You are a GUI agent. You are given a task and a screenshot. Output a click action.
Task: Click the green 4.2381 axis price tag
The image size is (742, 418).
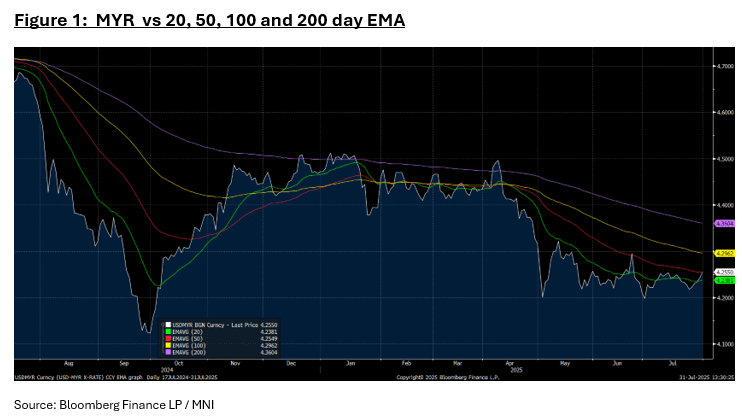pos(724,280)
